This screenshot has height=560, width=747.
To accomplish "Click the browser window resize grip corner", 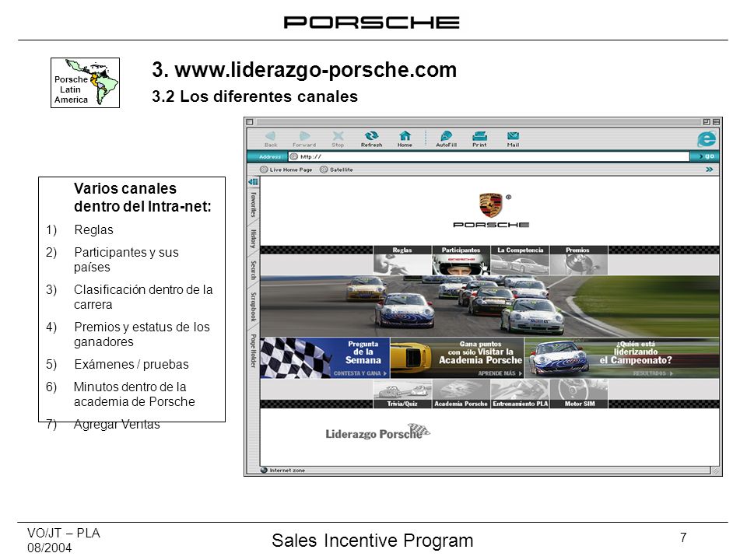I will (716, 471).
